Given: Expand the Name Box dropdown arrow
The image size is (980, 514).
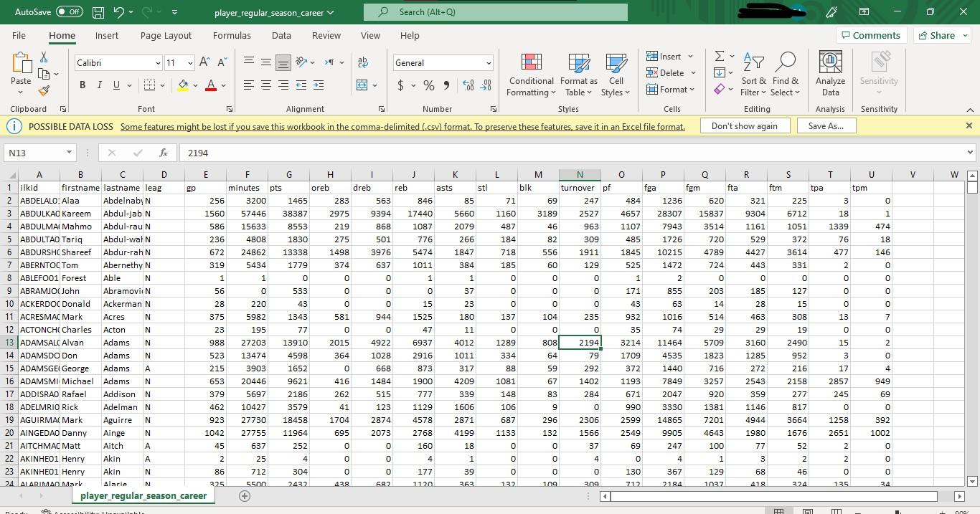Looking at the screenshot, I should (x=69, y=153).
